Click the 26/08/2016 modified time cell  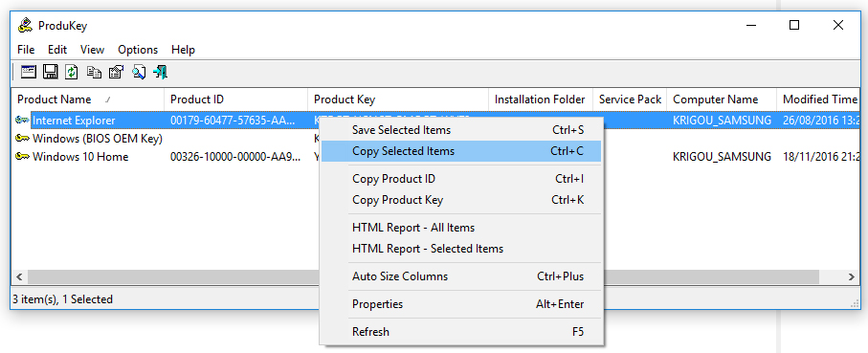[820, 121]
